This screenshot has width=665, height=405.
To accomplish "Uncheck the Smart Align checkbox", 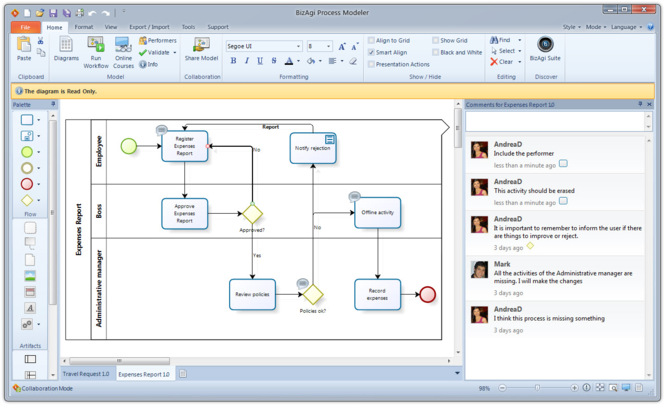I will tap(371, 52).
